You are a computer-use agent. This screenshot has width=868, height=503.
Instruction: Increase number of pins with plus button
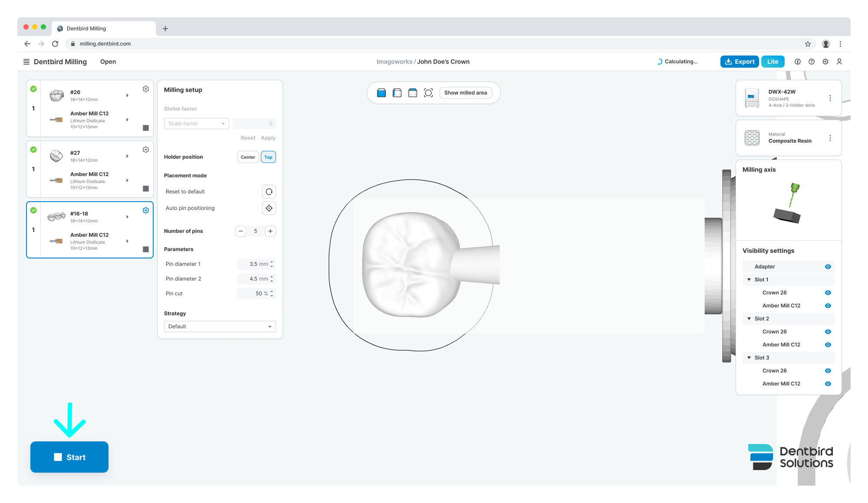[270, 231]
